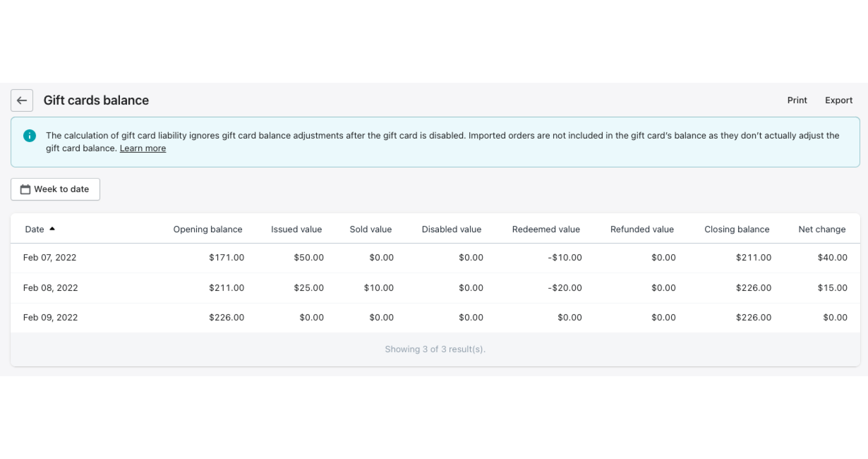
Task: Click the $50.00 issued value cell
Action: (309, 258)
